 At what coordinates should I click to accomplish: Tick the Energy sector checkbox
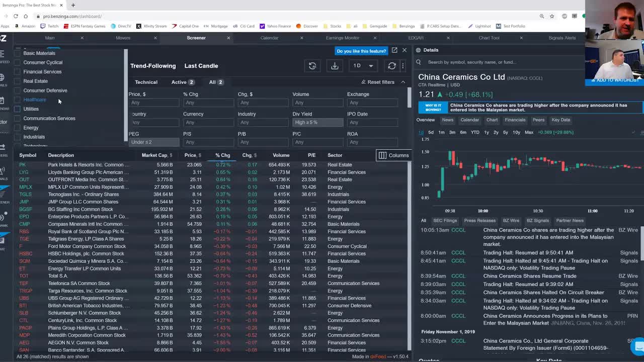pyautogui.click(x=18, y=128)
